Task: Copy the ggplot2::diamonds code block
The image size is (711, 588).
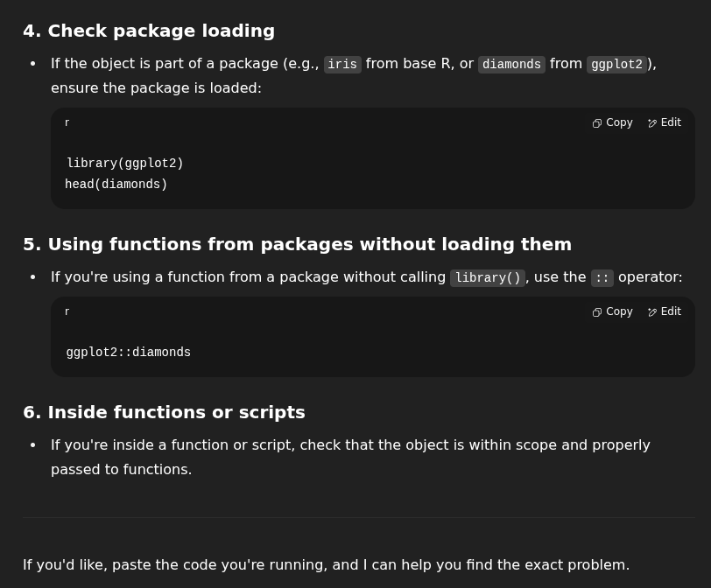Action: click(612, 311)
